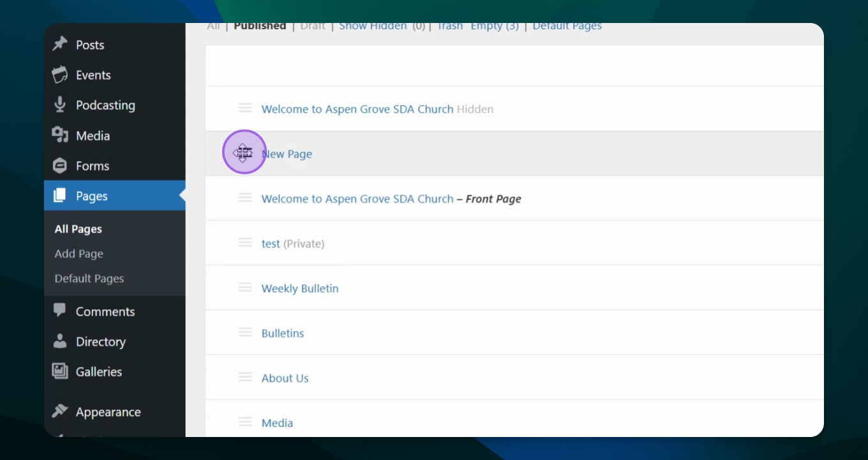
Task: Go to Add Page submenu
Action: click(x=79, y=254)
